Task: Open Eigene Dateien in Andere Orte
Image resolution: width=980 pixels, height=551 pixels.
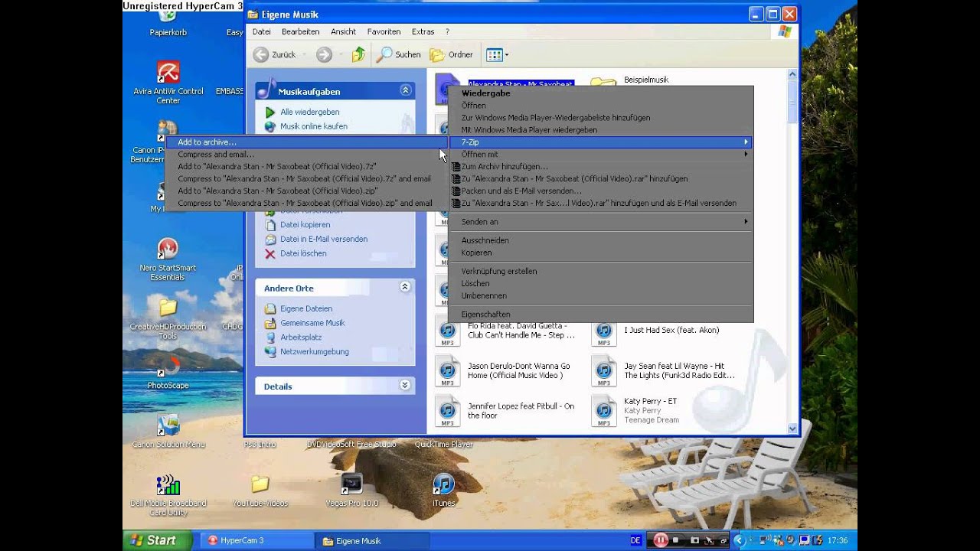Action: pos(305,308)
